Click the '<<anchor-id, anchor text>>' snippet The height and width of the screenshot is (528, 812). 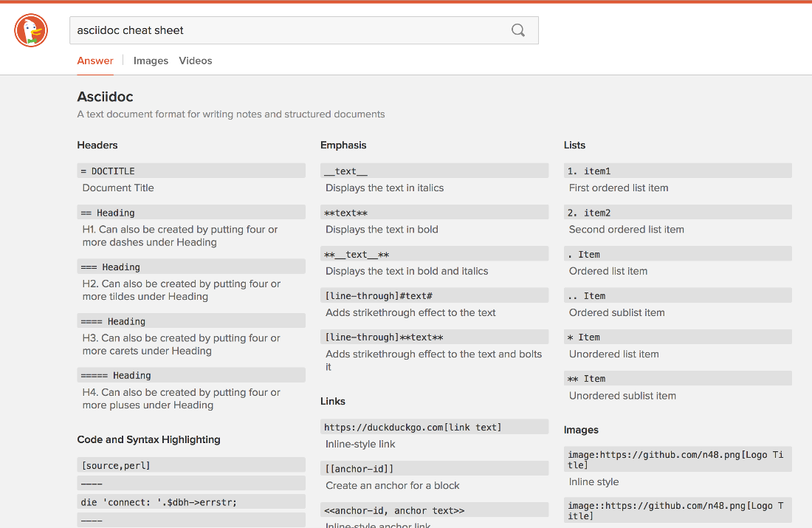[435, 510]
